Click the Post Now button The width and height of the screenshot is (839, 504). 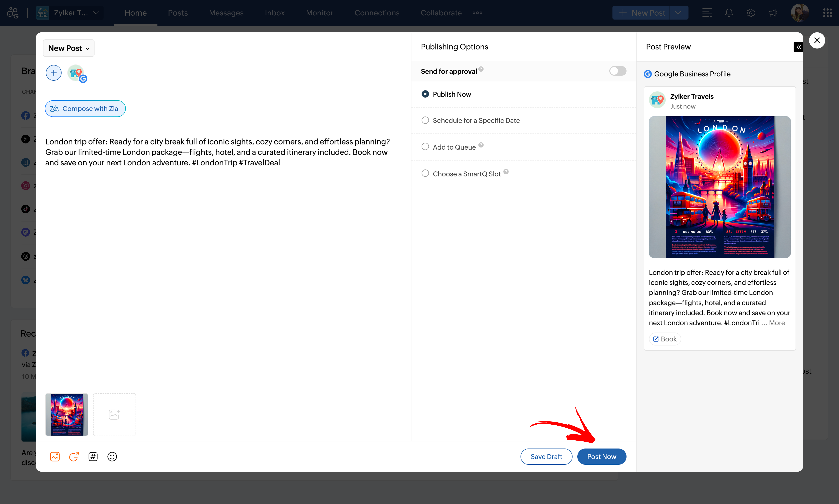point(601,456)
